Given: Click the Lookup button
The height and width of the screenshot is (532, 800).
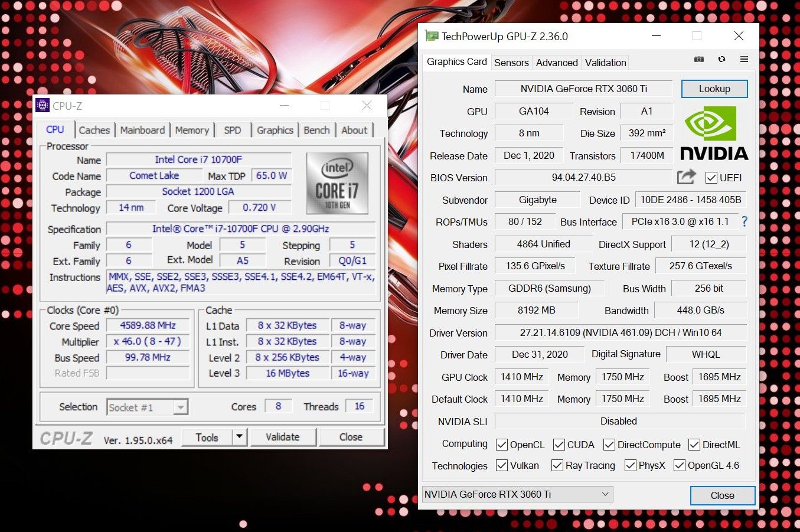Looking at the screenshot, I should click(714, 89).
